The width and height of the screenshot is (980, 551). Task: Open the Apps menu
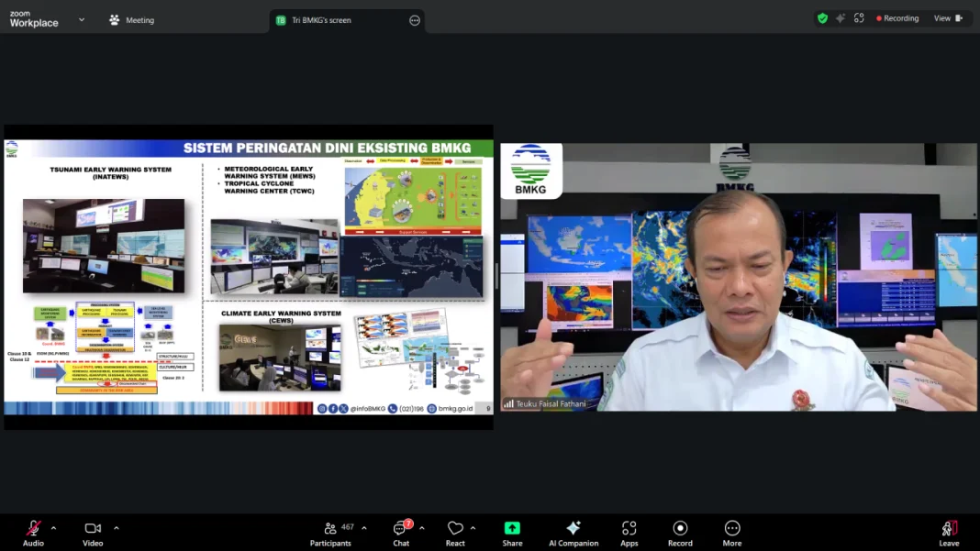[629, 533]
